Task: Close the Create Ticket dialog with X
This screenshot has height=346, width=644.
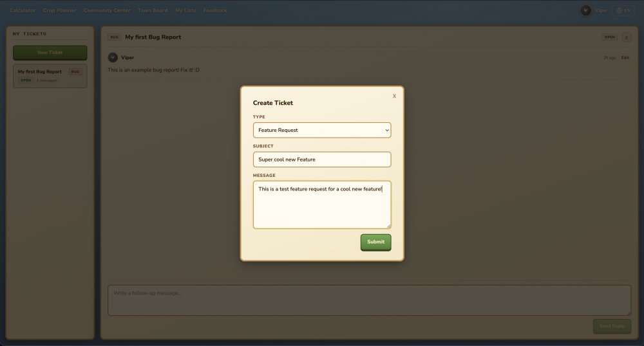Action: click(394, 96)
